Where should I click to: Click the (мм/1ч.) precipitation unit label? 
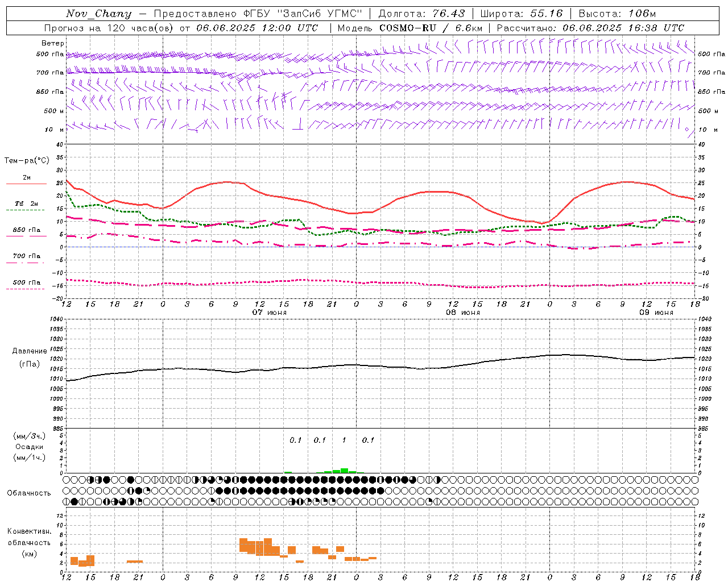click(x=30, y=458)
